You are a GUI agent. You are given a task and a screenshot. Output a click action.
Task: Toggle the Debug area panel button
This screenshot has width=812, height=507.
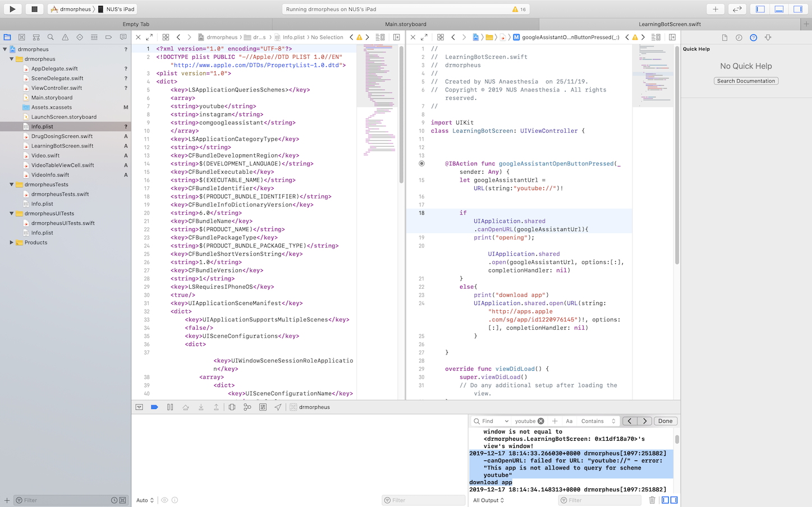click(779, 9)
